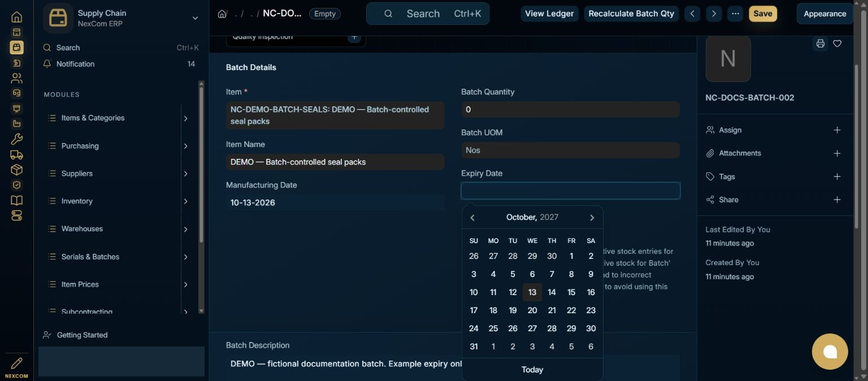Add an attachment with plus icon
Image resolution: width=868 pixels, height=381 pixels.
coord(837,153)
